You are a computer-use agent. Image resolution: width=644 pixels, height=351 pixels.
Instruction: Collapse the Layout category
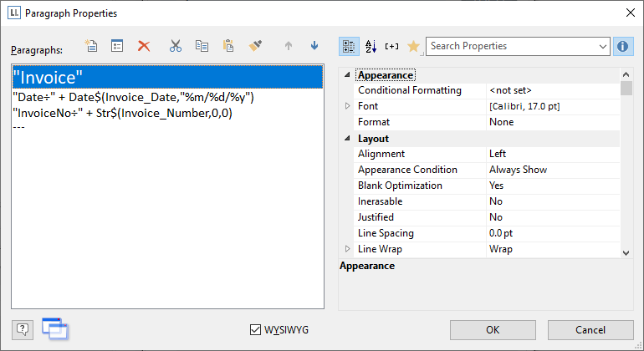coord(348,139)
